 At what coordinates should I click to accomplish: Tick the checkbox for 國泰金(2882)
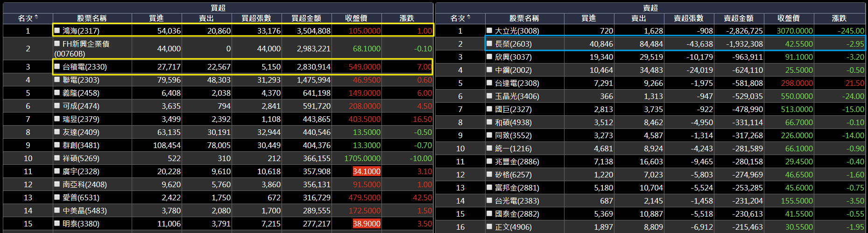pyautogui.click(x=489, y=213)
